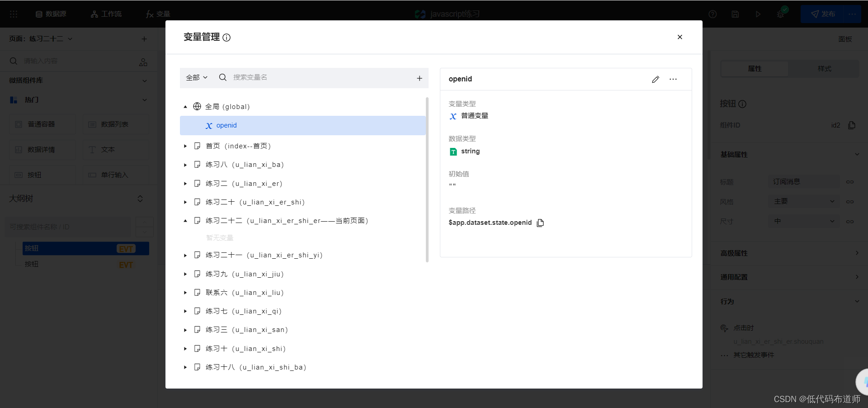Toggle the 大纲树 expand arrows
Screen dimensions: 868x408
[140, 199]
